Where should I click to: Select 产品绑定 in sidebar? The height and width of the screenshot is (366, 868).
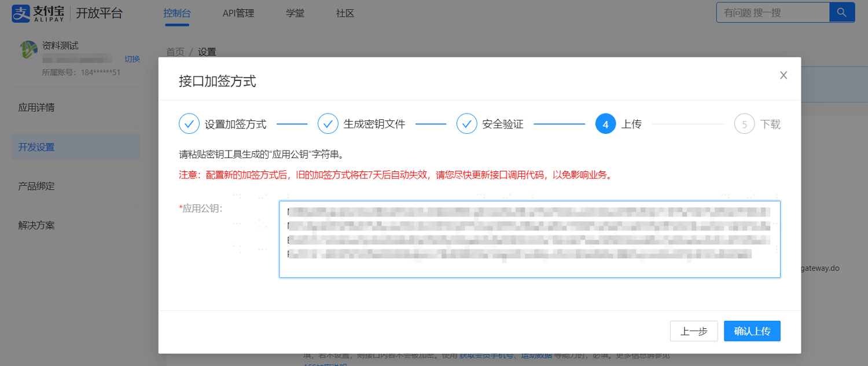pos(76,186)
